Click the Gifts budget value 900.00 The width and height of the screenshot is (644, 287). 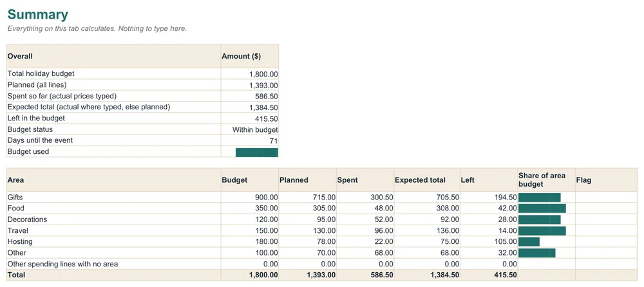[266, 198]
